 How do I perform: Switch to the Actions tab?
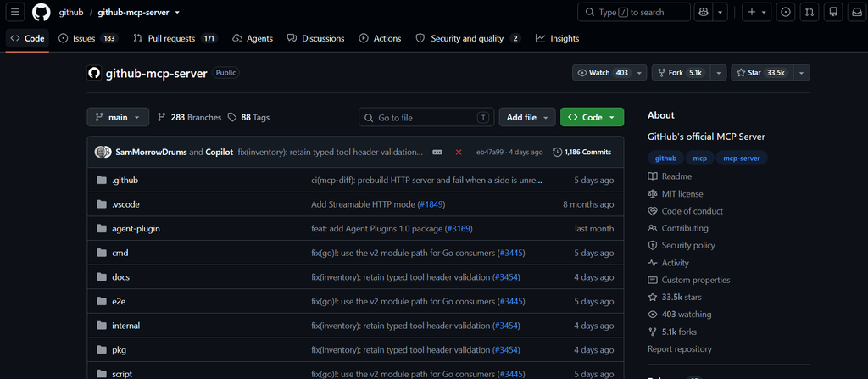(x=380, y=38)
